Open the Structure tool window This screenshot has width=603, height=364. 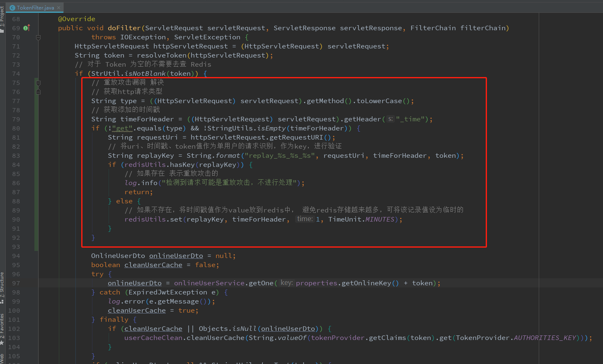(x=2, y=288)
